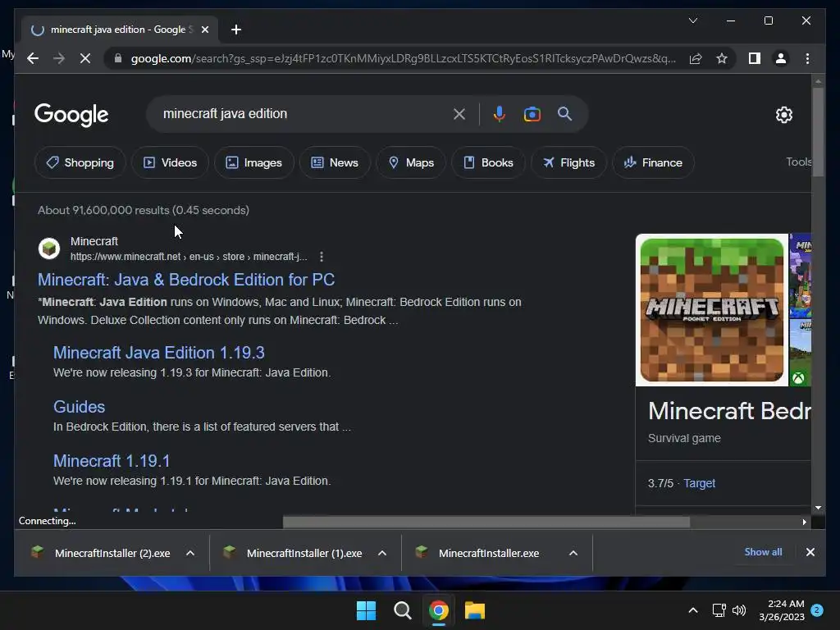Open Windows taskbar search
840x630 pixels.
point(402,610)
